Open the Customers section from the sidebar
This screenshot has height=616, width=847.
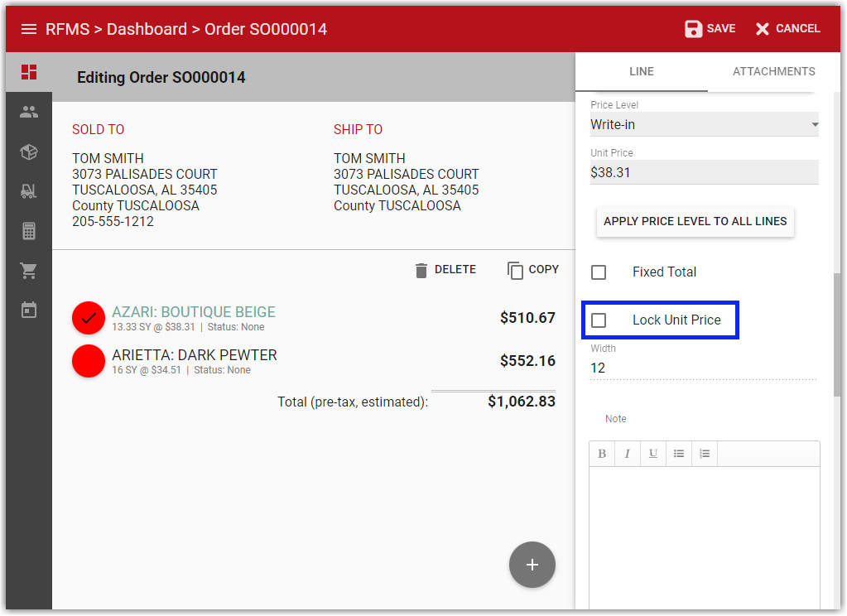[x=29, y=112]
